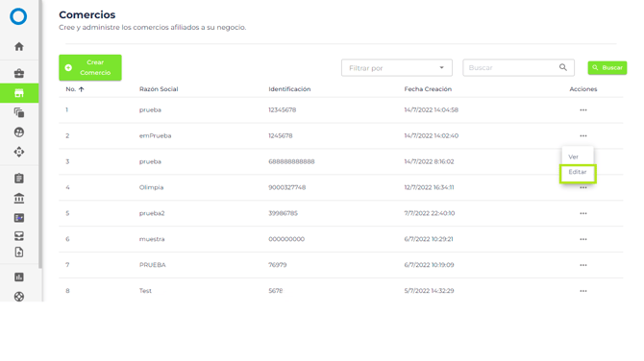644x361 pixels.
Task: Click the green Buscar button
Action: (x=607, y=67)
